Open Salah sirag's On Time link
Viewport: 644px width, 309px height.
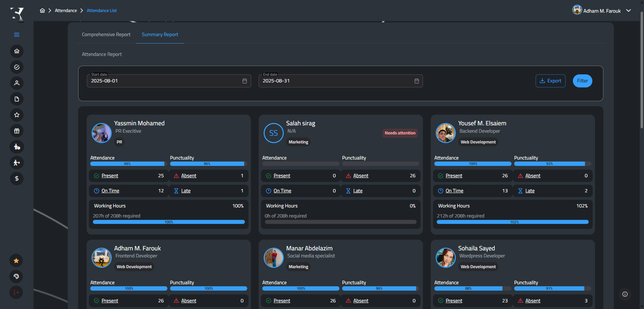(283, 191)
